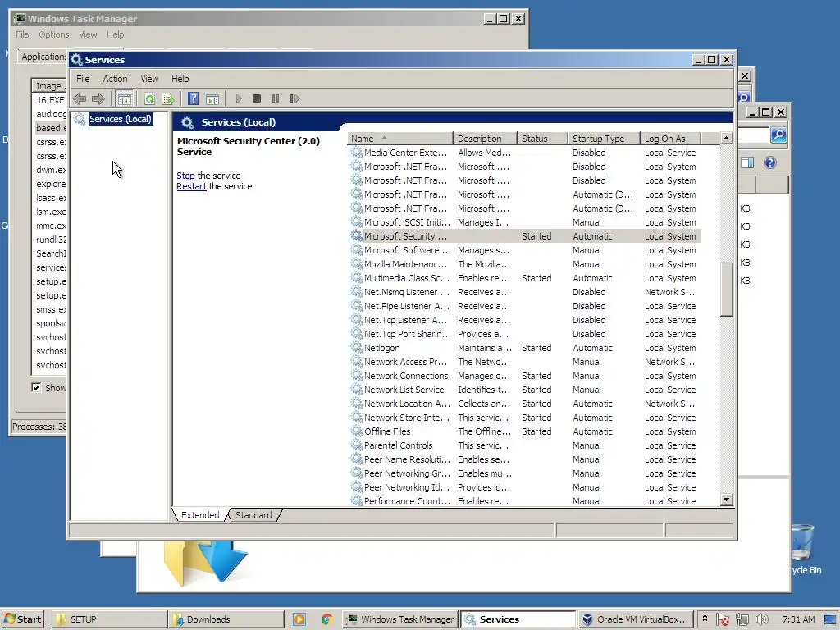Click the vertical scrollbar thumb in services list
The width and height of the screenshot is (840, 630).
(727, 289)
